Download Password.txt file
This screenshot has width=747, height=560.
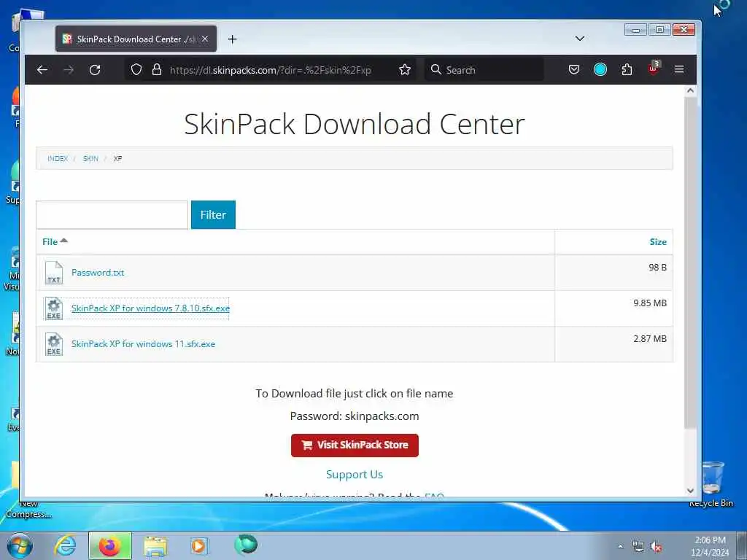[98, 273]
